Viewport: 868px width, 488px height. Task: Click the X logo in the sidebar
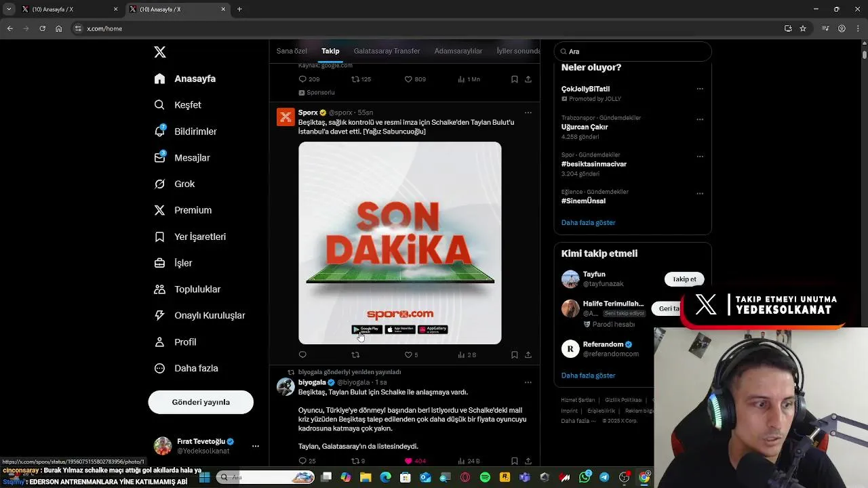point(160,52)
